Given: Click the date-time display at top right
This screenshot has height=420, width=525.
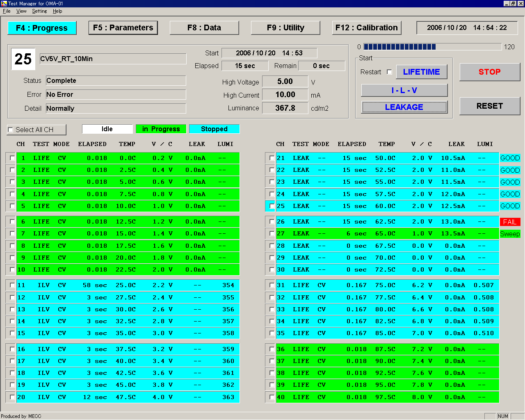Looking at the screenshot, I should coord(467,28).
